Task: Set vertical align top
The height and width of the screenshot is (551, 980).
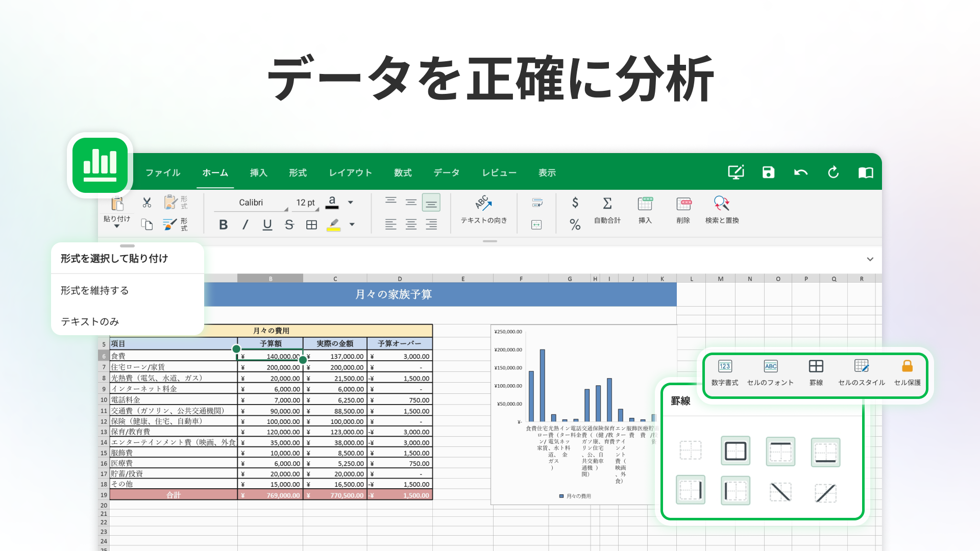Action: (x=390, y=203)
